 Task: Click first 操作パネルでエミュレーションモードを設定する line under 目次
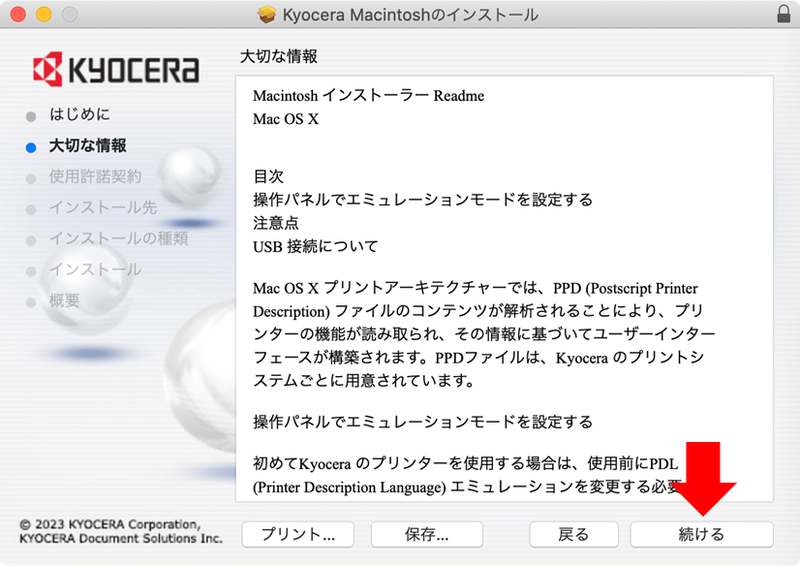coord(423,200)
